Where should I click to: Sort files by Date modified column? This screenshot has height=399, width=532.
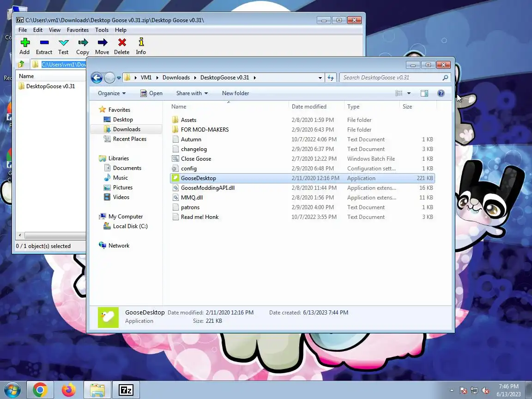pyautogui.click(x=316, y=107)
